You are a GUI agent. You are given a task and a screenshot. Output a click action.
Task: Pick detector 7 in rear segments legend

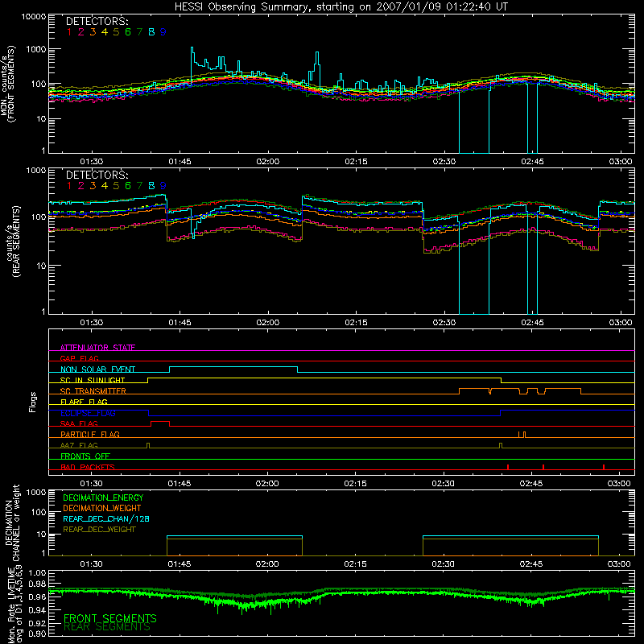(x=139, y=186)
